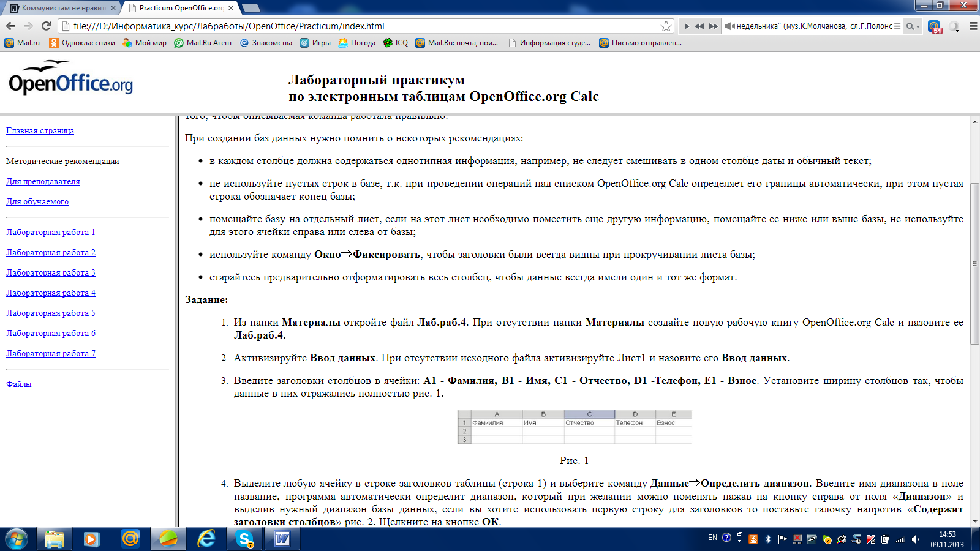Open Mail.Ru Агент bookmark
Screen dimensions: 980x551
(x=203, y=43)
